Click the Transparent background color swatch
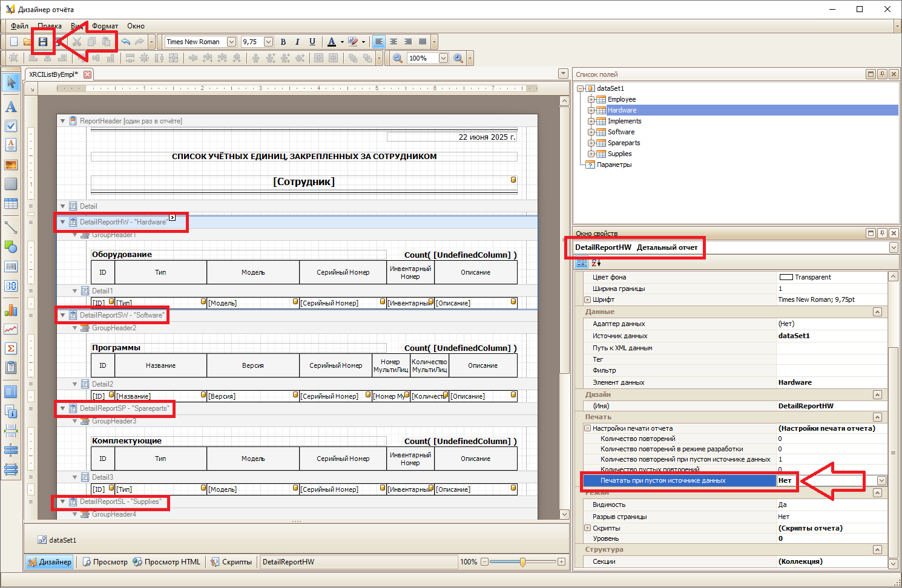Screen dimensions: 902x588 point(786,277)
